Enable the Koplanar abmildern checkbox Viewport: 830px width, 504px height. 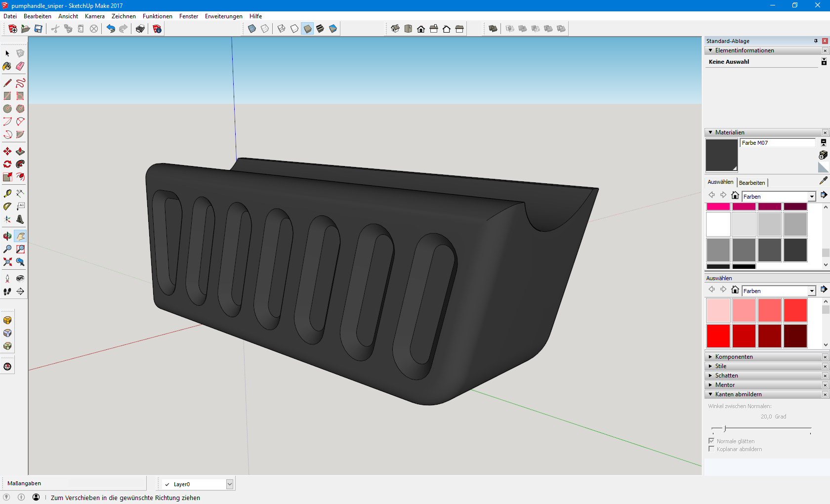(x=711, y=449)
